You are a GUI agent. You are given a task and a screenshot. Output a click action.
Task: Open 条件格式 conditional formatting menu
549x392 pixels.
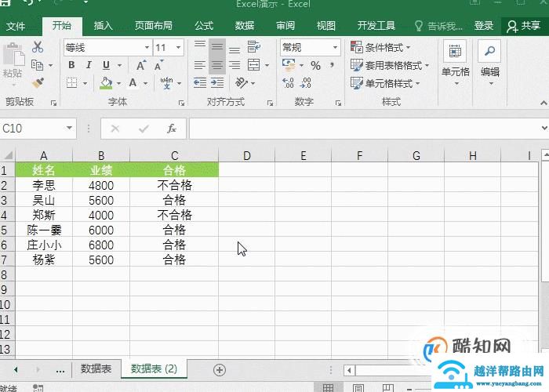(380, 47)
